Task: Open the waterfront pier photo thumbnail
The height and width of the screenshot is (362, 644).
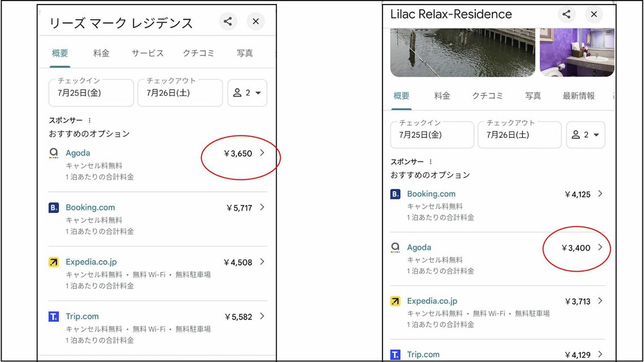Action: (463, 53)
